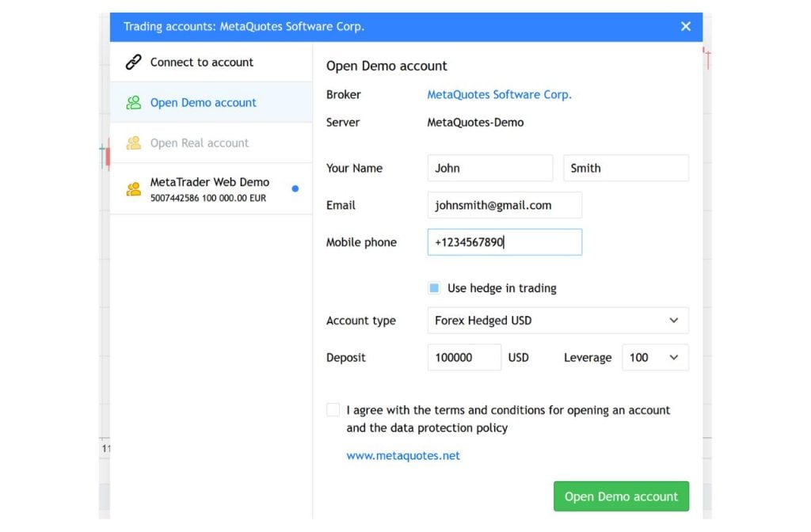
Task: Select Open Real account in sidebar
Action: tap(211, 142)
